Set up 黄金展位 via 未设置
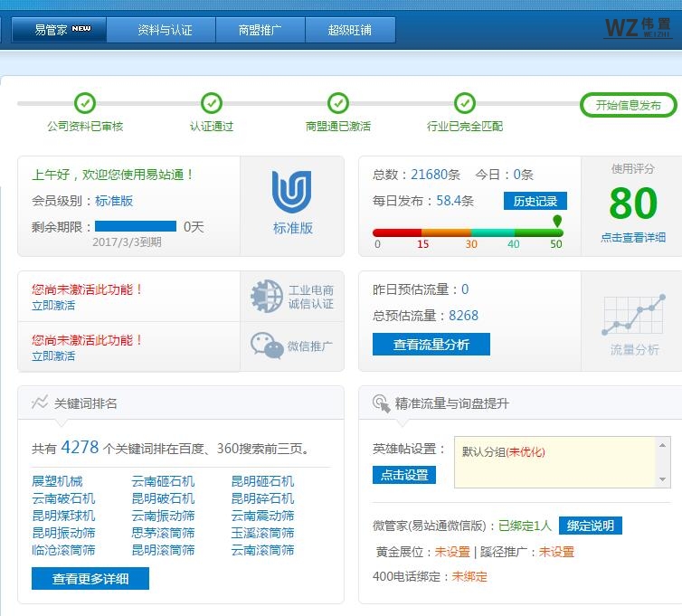 (x=452, y=552)
